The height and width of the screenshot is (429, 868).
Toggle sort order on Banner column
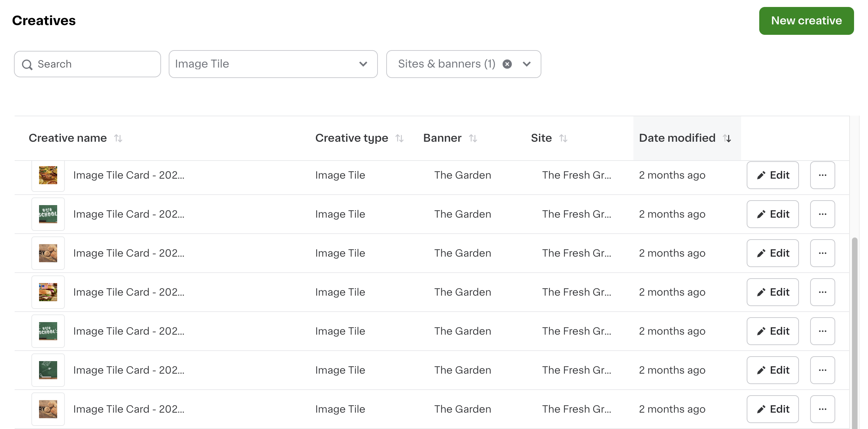473,138
